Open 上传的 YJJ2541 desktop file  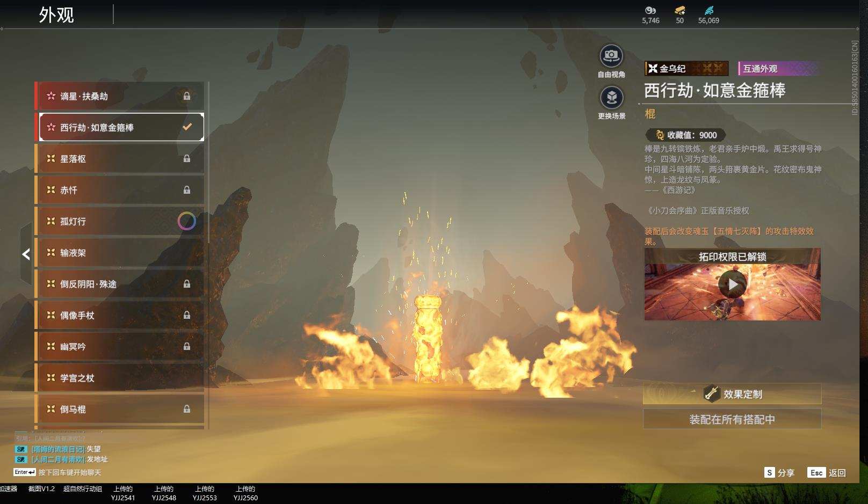123,493
